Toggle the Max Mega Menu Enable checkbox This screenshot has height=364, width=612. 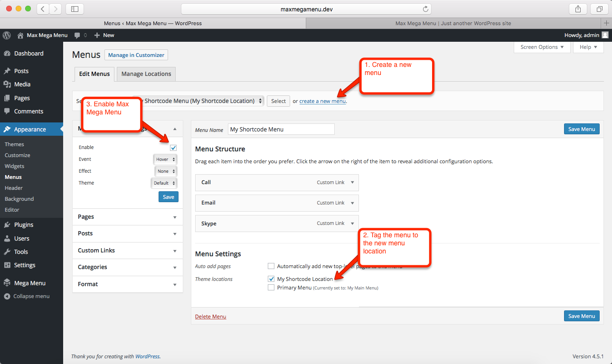173,148
